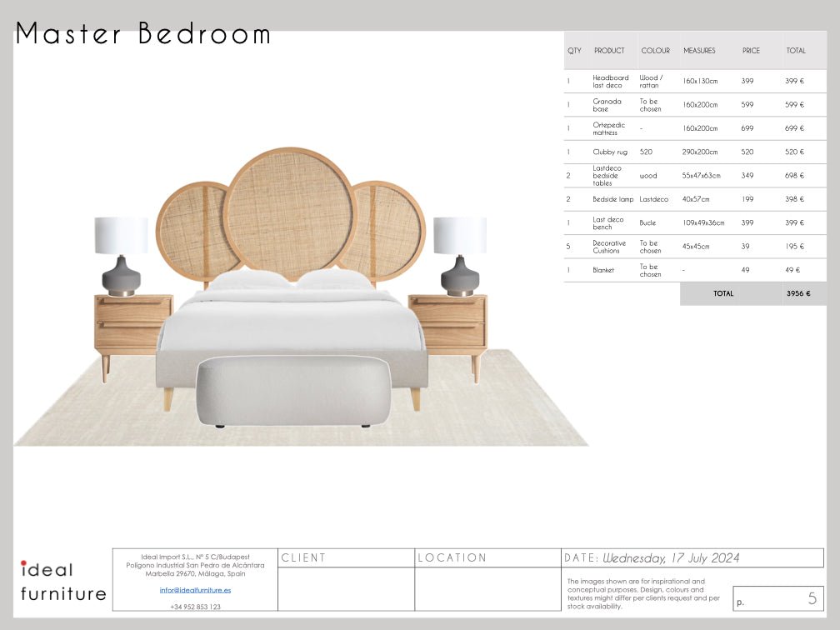
Task: Click the ideal furniture logo
Action: [62, 581]
